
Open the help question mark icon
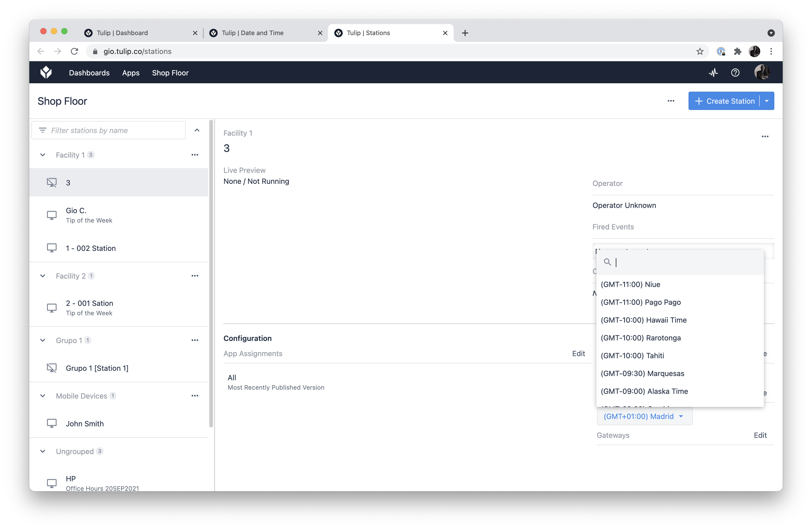(735, 72)
